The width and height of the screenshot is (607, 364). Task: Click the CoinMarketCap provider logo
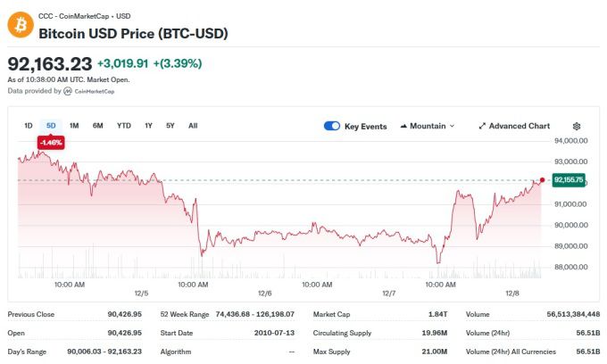pyautogui.click(x=68, y=91)
